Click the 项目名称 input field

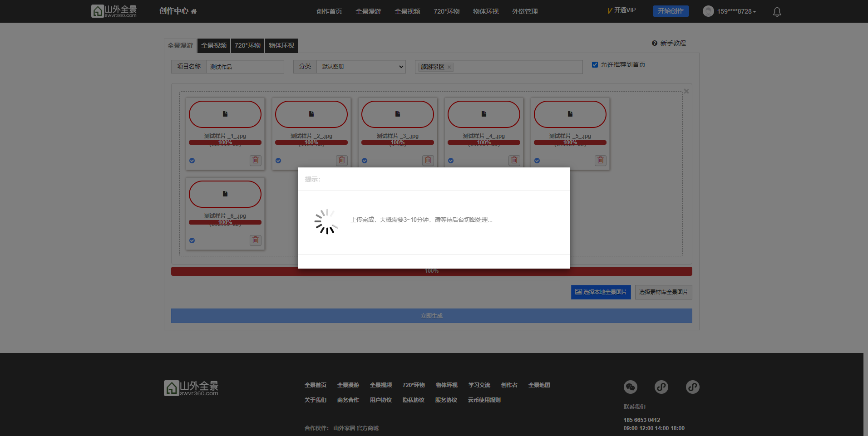pos(245,67)
